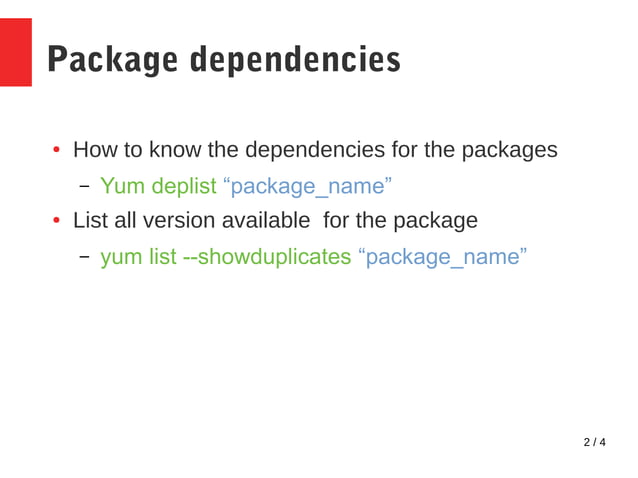Click the blue package_name after showduplicates
The width and height of the screenshot is (638, 478).
pyautogui.click(x=443, y=258)
